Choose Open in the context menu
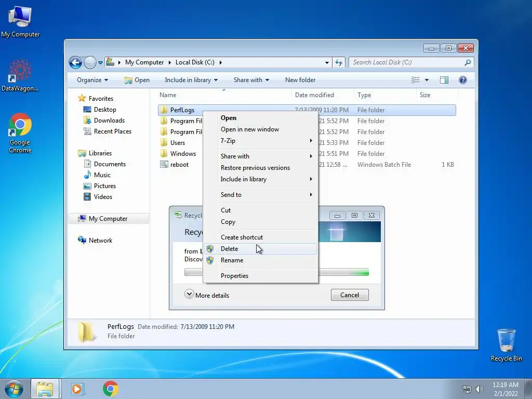532x399 pixels. pyautogui.click(x=261, y=118)
